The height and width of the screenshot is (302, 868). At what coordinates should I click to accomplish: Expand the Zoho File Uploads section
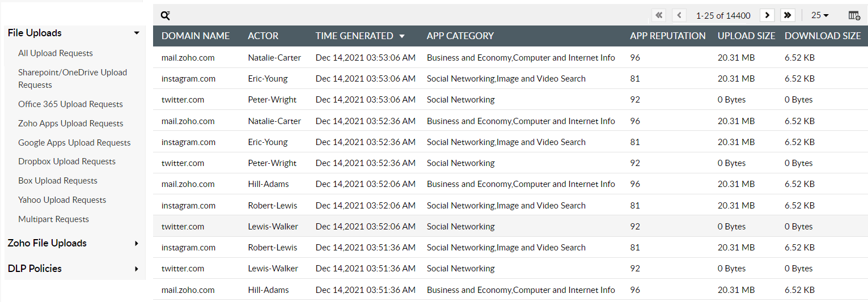[136, 243]
